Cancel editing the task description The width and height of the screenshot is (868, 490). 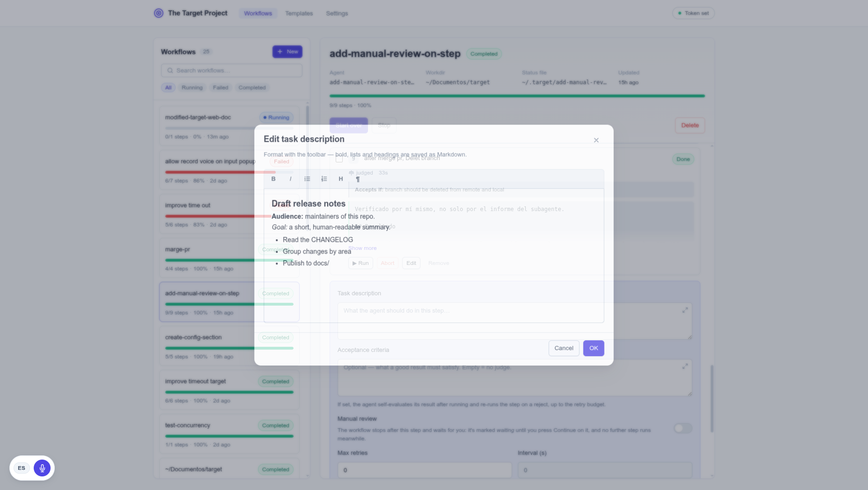point(564,348)
